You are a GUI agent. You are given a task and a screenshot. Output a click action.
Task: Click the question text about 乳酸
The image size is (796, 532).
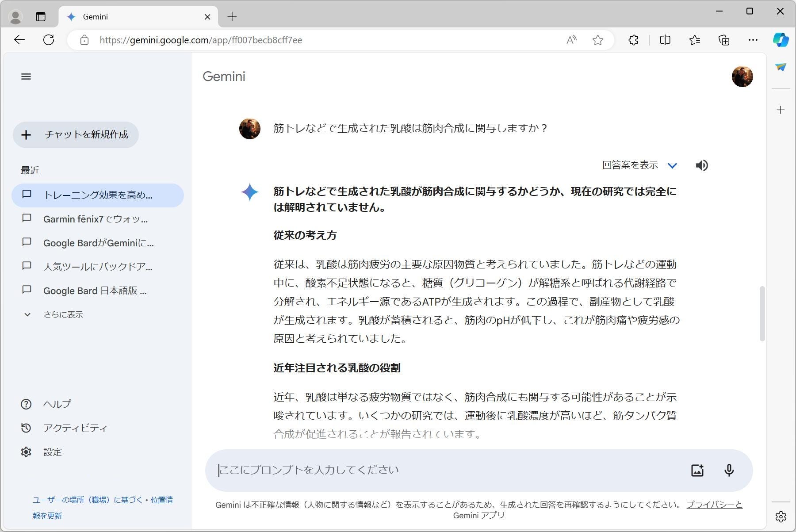410,128
